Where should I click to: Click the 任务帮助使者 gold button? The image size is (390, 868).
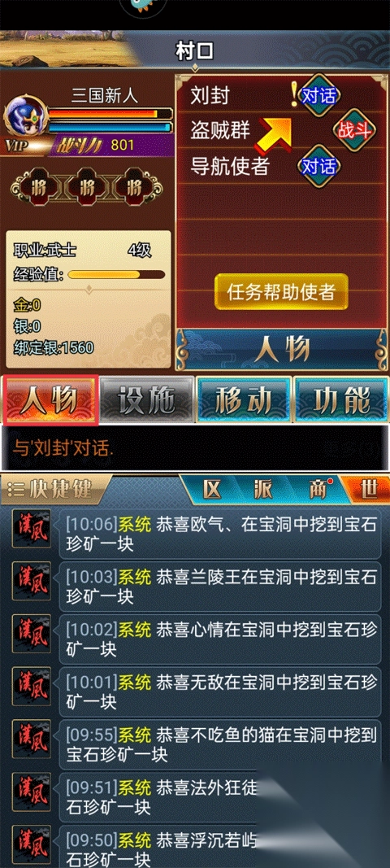(282, 292)
